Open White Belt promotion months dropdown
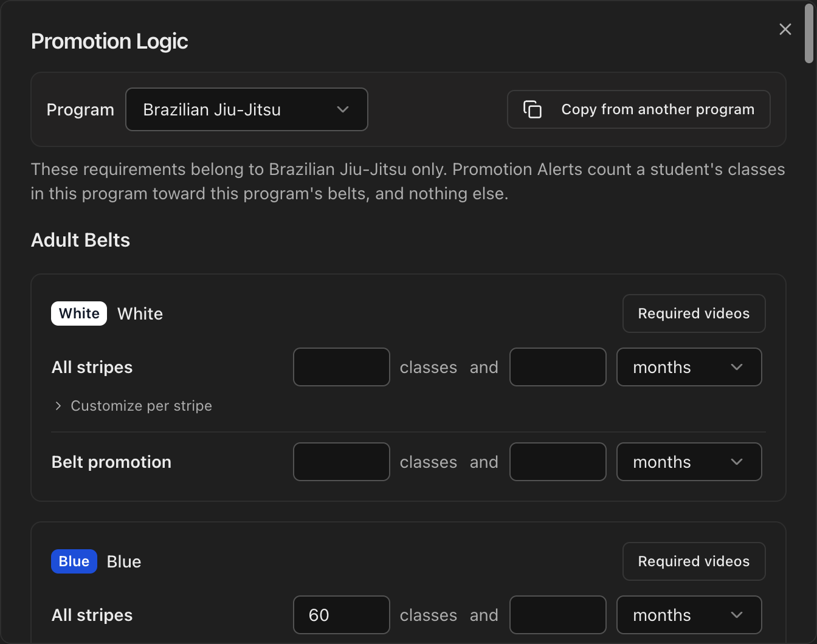Image resolution: width=817 pixels, height=644 pixels. (689, 462)
